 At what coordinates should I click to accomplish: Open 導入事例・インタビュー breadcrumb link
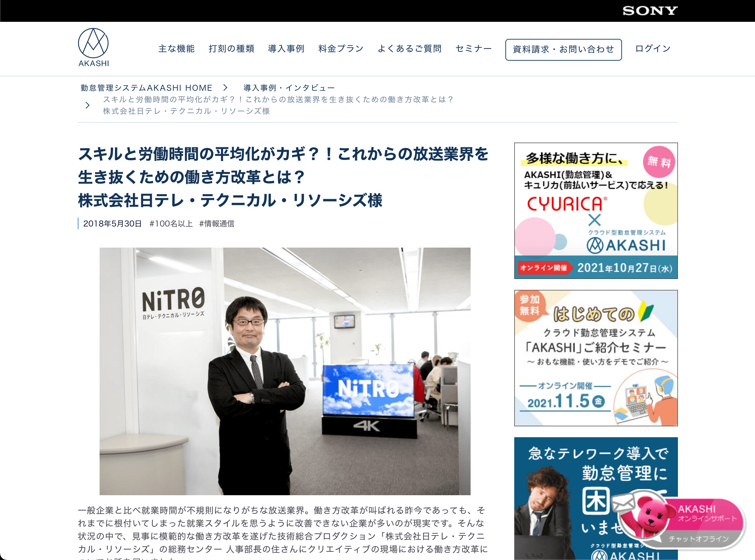[289, 88]
